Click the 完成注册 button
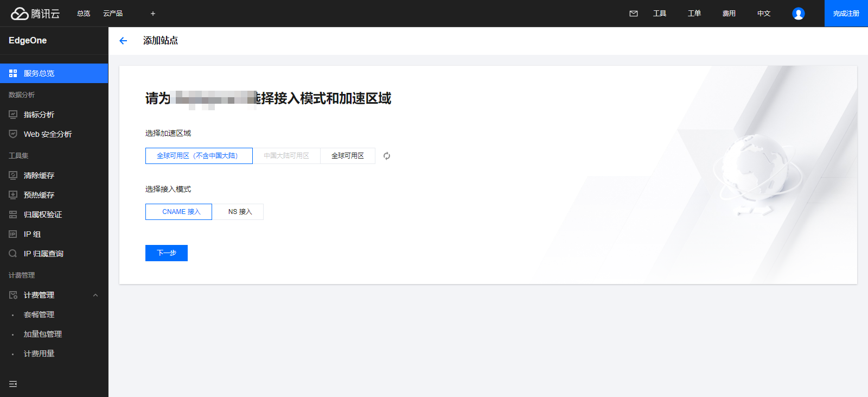 coord(846,14)
